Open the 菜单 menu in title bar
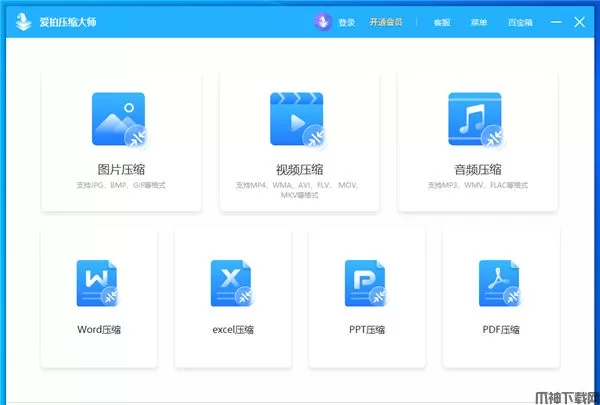600x405 pixels. pos(479,22)
